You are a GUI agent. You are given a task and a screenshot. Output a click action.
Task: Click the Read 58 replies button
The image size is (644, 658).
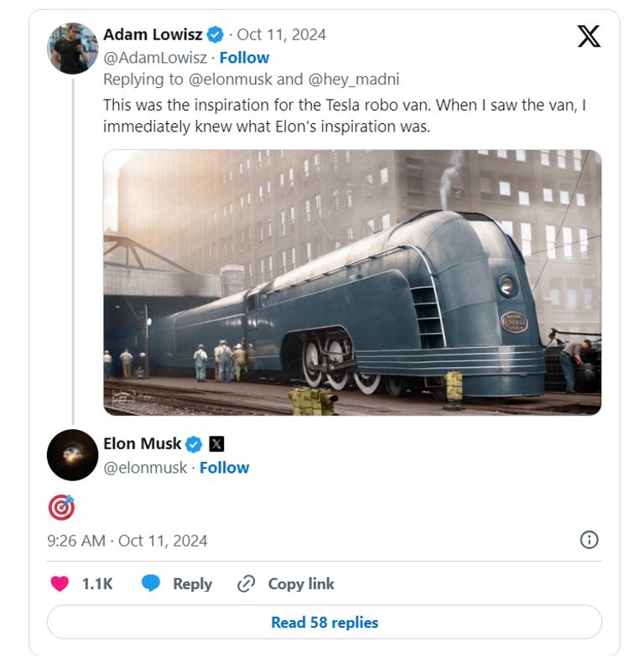(325, 623)
